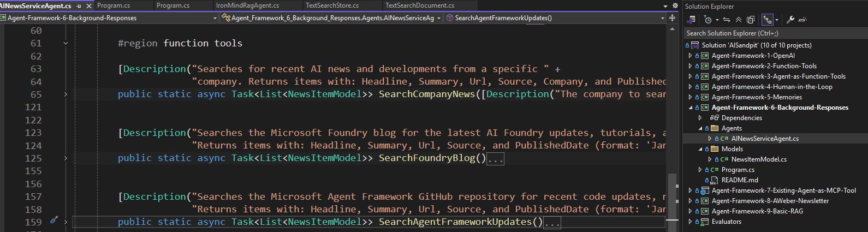Click Sync with Active Document icon
This screenshot has width=868, height=232.
(x=727, y=20)
